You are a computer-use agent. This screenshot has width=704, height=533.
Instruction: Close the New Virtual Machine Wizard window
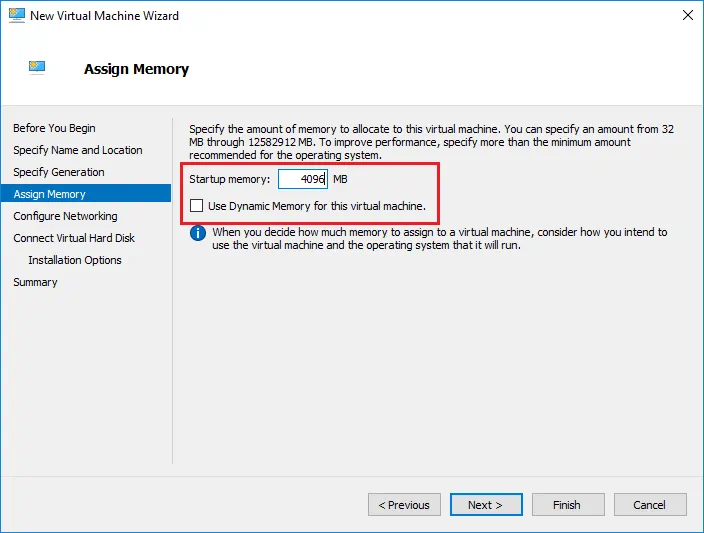click(x=688, y=16)
